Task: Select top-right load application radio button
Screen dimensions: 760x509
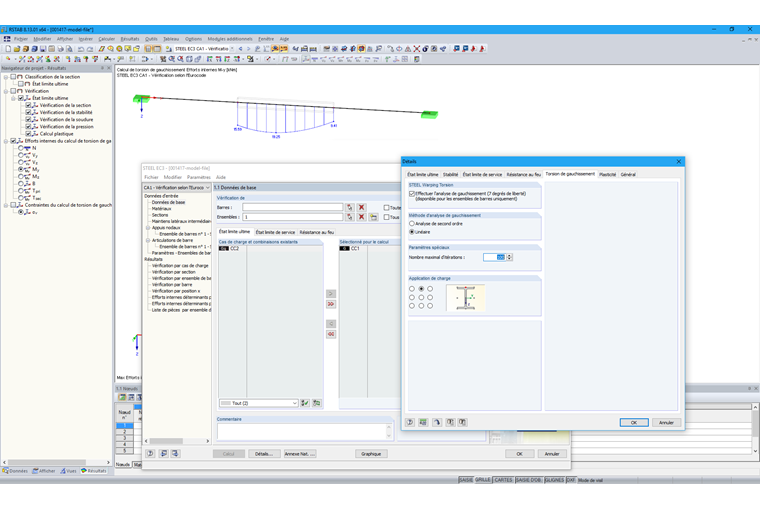Action: coord(430,289)
